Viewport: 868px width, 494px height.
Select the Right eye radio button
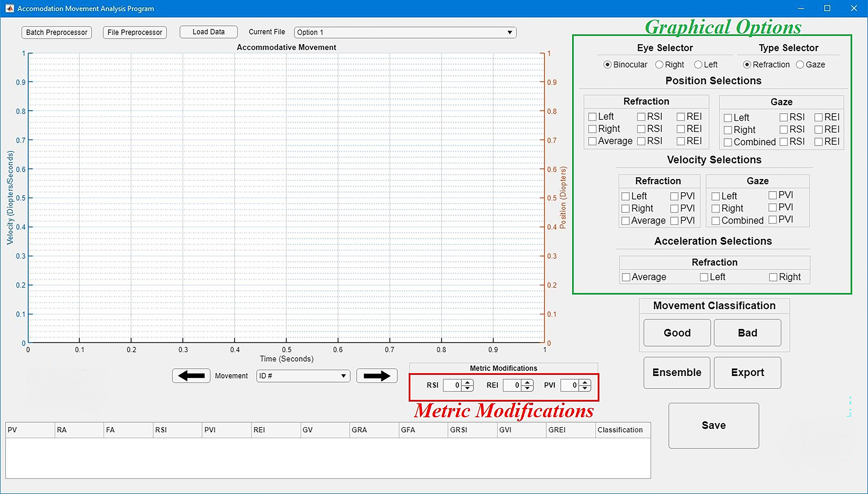coord(660,64)
